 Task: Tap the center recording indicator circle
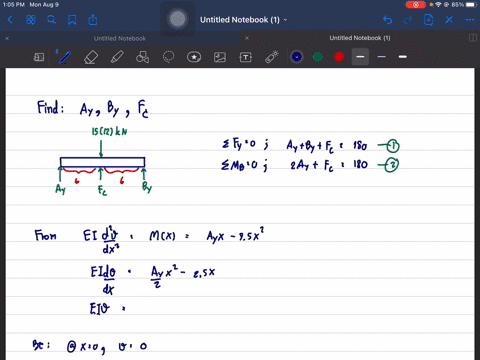click(178, 19)
